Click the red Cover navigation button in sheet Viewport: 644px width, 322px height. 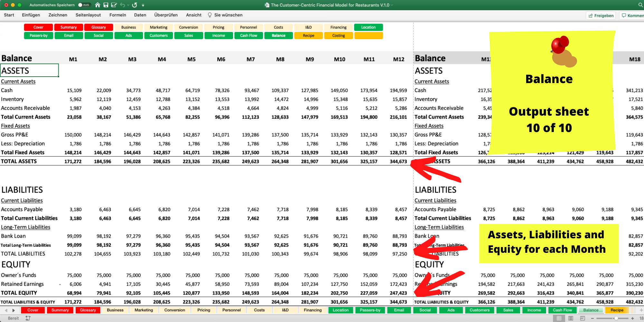click(x=38, y=27)
